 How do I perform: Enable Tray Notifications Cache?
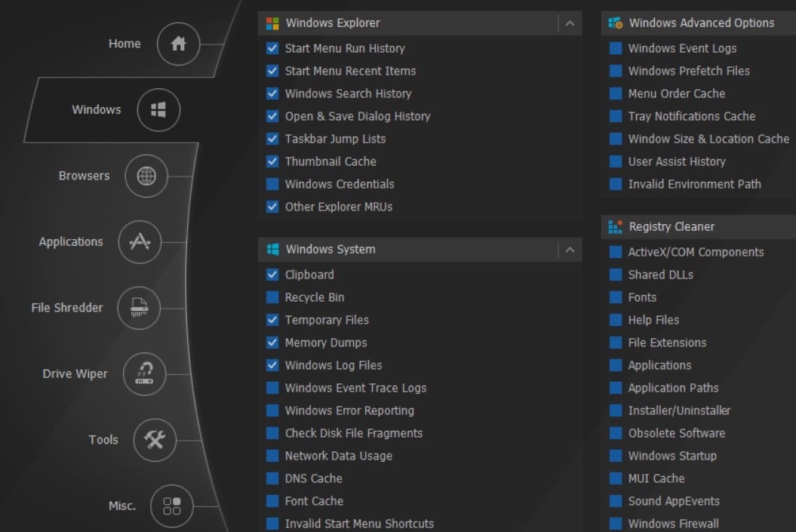pyautogui.click(x=616, y=116)
